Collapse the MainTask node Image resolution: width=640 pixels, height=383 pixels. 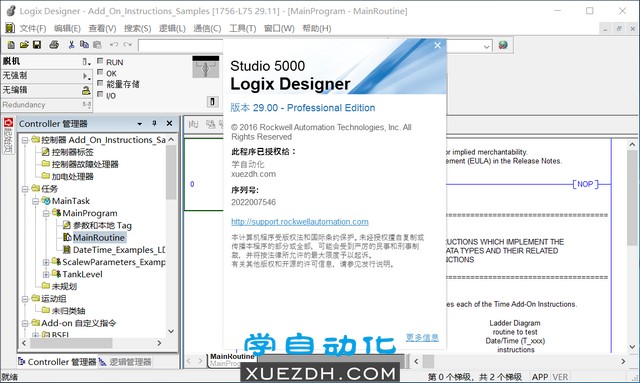(x=36, y=201)
